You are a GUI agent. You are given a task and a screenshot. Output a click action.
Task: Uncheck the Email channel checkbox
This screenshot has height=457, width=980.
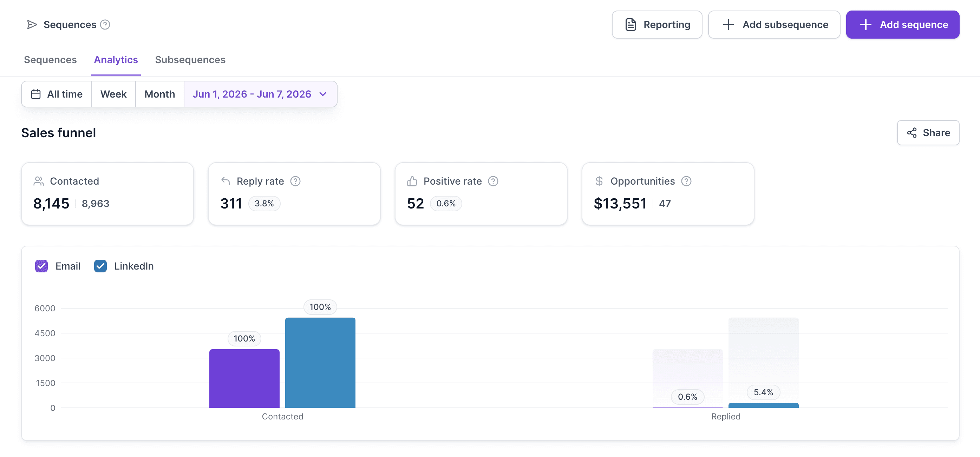(x=41, y=266)
